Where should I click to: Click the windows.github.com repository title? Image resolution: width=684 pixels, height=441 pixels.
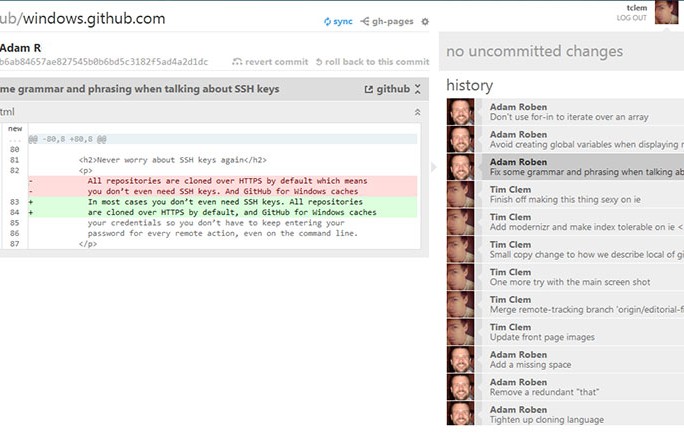pos(94,19)
